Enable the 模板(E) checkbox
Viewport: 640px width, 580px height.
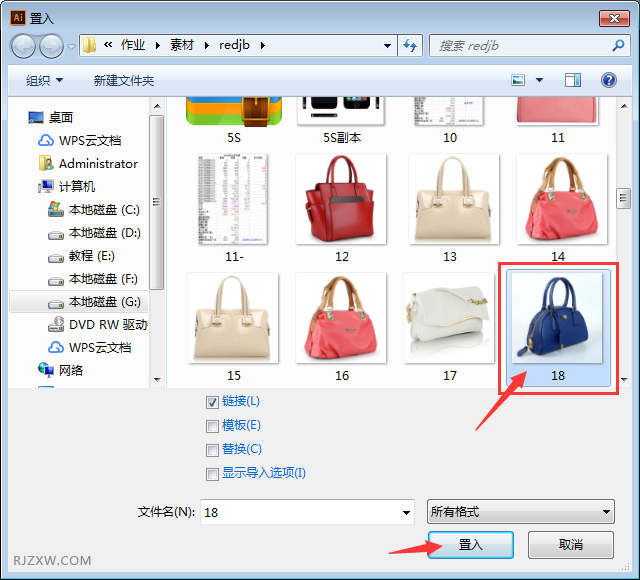tap(212, 427)
